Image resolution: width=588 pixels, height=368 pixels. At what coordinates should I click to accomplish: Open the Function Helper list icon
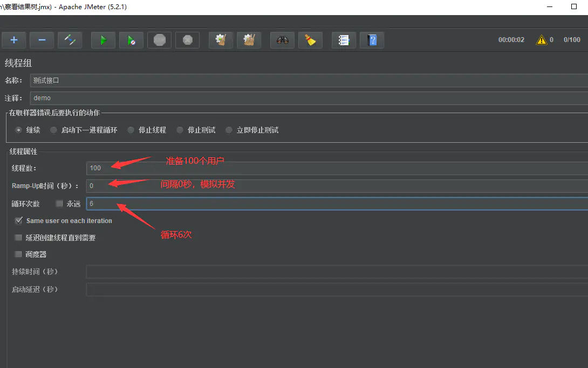pos(344,40)
